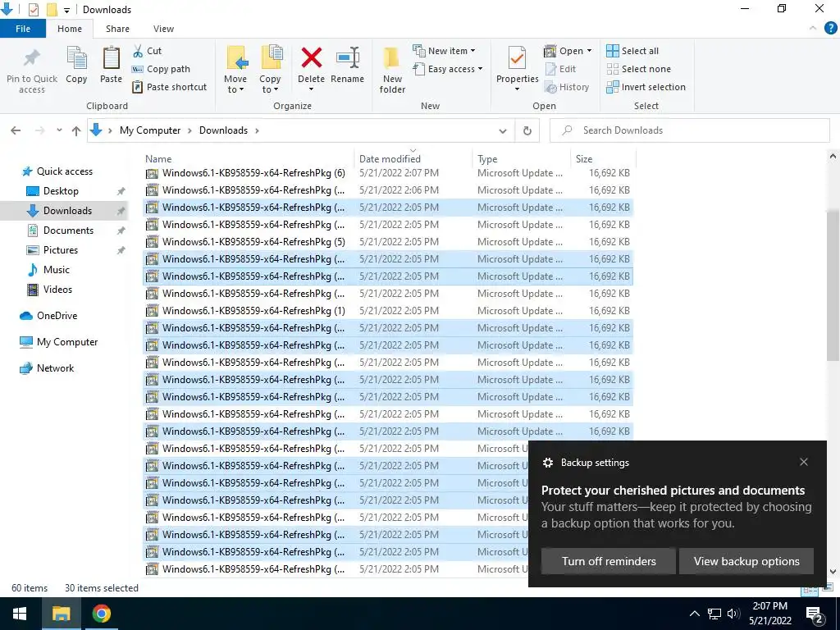The width and height of the screenshot is (840, 630).
Task: Collapse ribbon with the chevron
Action: pyautogui.click(x=813, y=29)
